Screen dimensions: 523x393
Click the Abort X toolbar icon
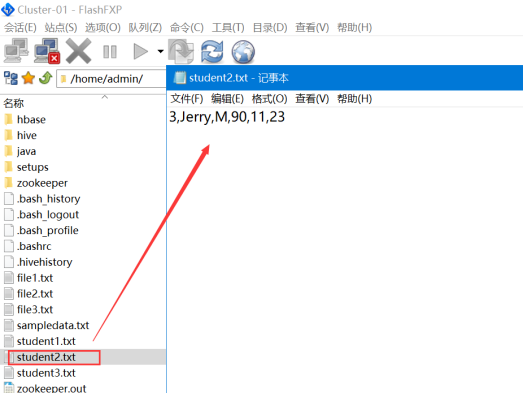78,51
